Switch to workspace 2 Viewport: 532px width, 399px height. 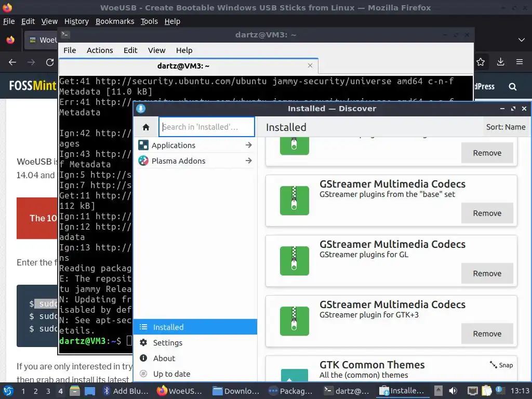[35, 391]
